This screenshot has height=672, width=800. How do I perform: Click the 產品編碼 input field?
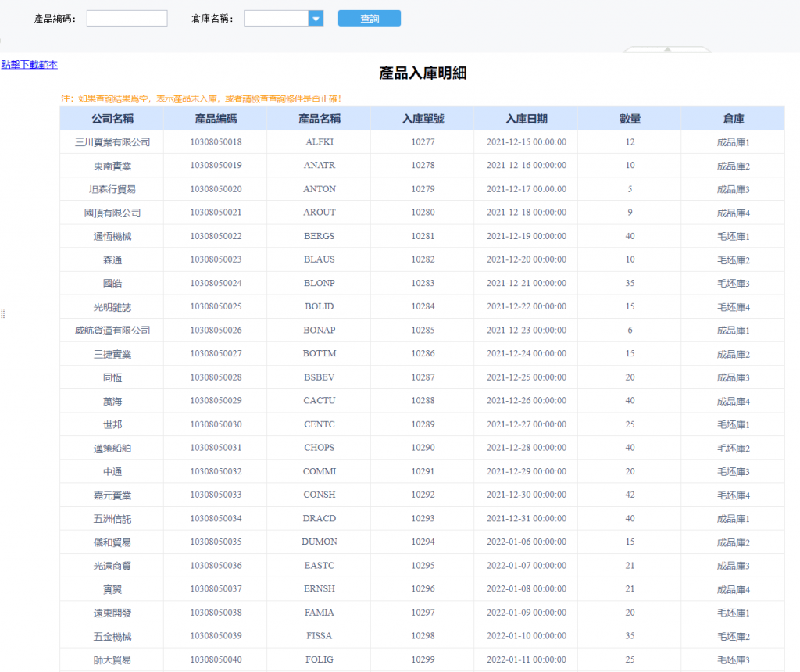coord(127,19)
